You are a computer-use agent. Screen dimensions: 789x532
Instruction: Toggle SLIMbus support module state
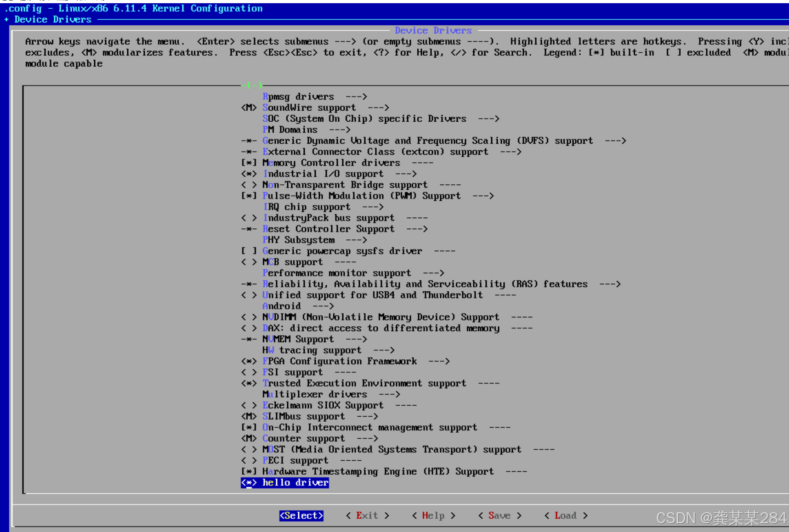pyautogui.click(x=249, y=416)
